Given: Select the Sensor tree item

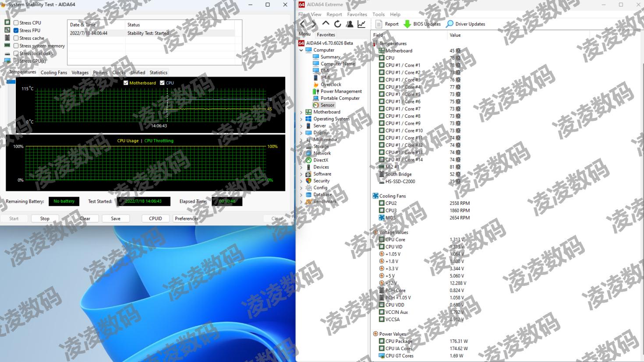Looking at the screenshot, I should (x=324, y=105).
